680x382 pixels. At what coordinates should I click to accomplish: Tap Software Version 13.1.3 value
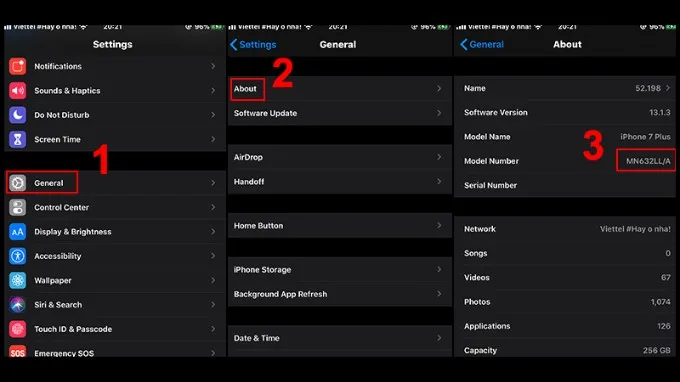click(660, 112)
